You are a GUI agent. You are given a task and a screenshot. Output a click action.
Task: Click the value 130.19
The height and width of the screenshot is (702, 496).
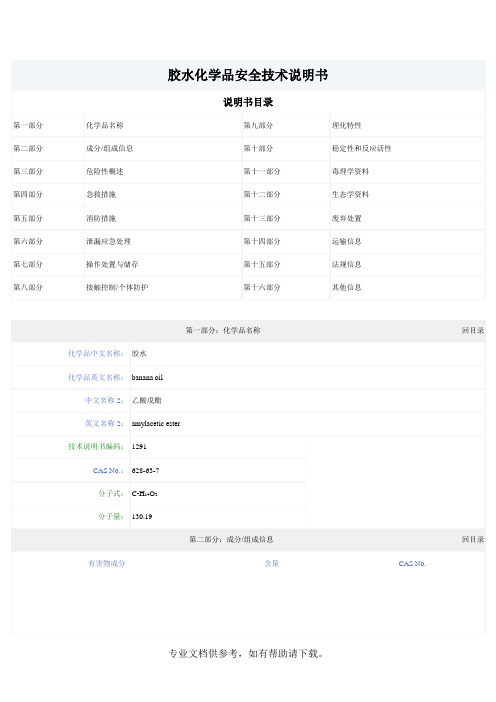point(142,516)
